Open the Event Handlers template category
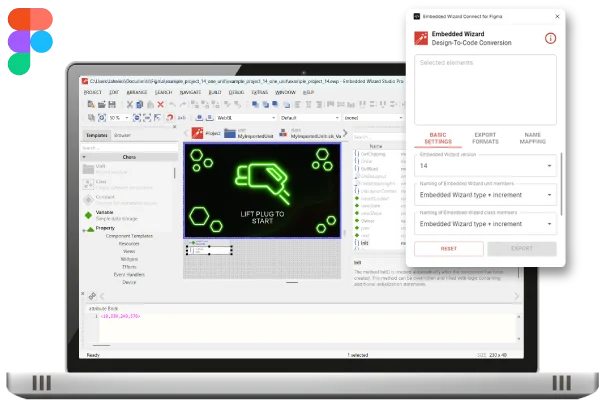600x400 pixels. point(129,274)
